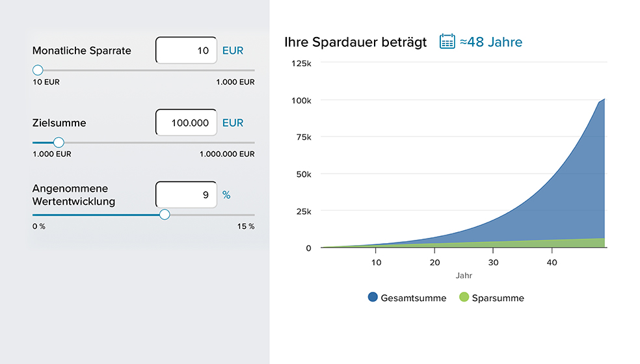Click the Monatliche Sparrate input field

(187, 50)
